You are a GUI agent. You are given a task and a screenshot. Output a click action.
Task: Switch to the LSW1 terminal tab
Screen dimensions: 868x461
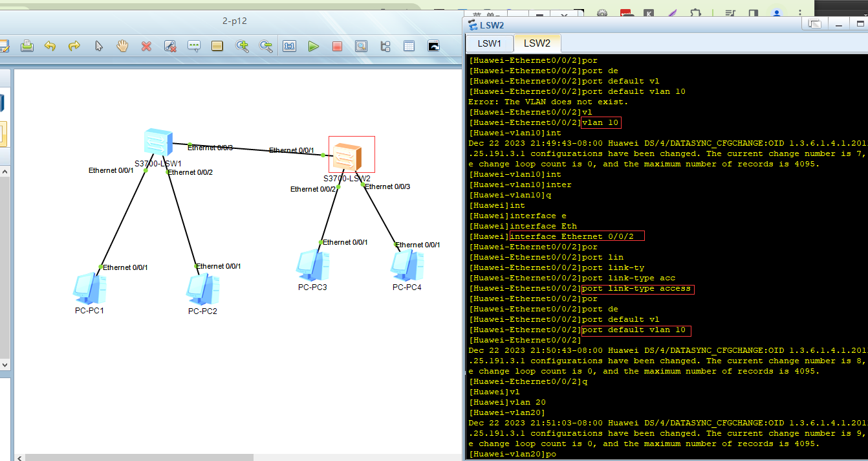point(490,43)
